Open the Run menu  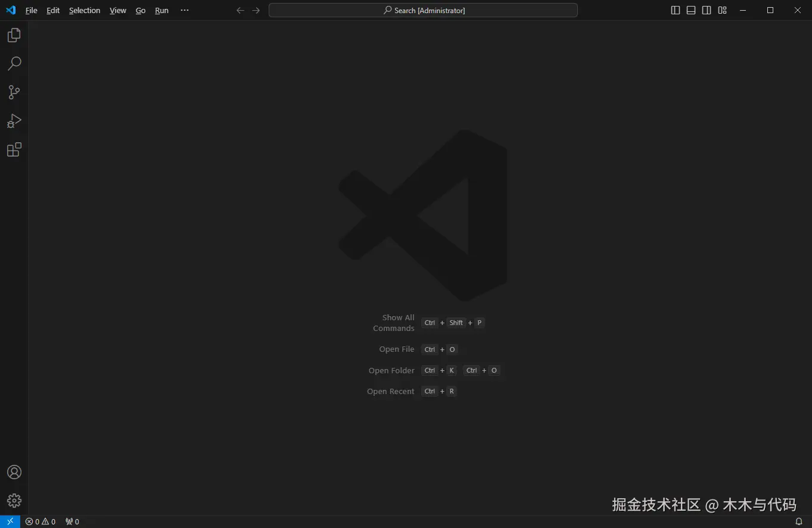pyautogui.click(x=161, y=10)
